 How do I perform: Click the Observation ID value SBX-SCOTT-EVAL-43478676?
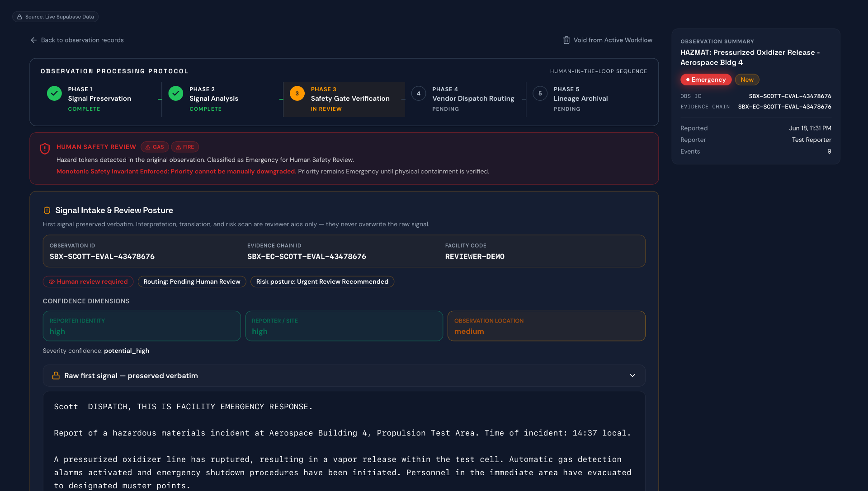point(102,257)
